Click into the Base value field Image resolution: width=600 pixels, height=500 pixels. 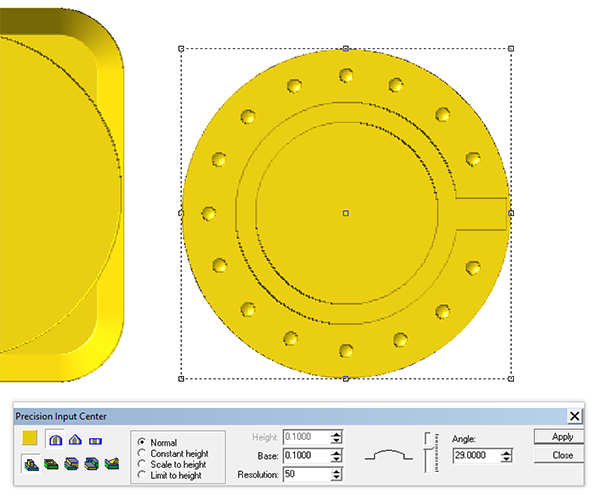(x=307, y=456)
